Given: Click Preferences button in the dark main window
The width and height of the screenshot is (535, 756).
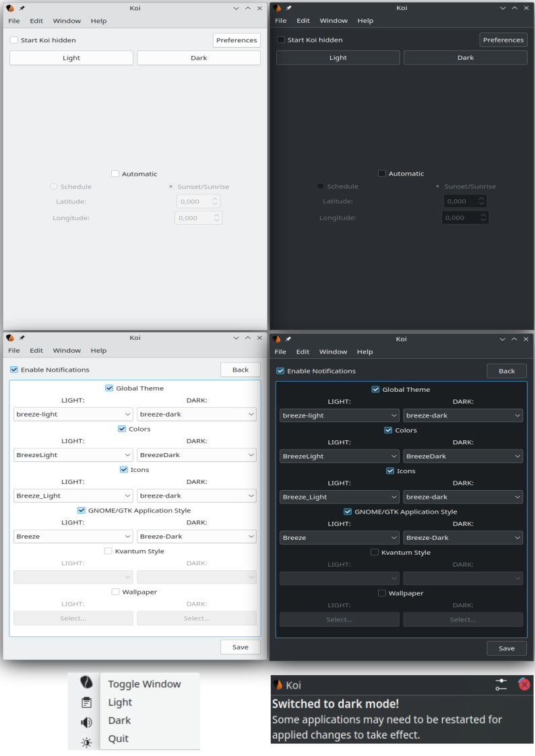Looking at the screenshot, I should coord(503,40).
